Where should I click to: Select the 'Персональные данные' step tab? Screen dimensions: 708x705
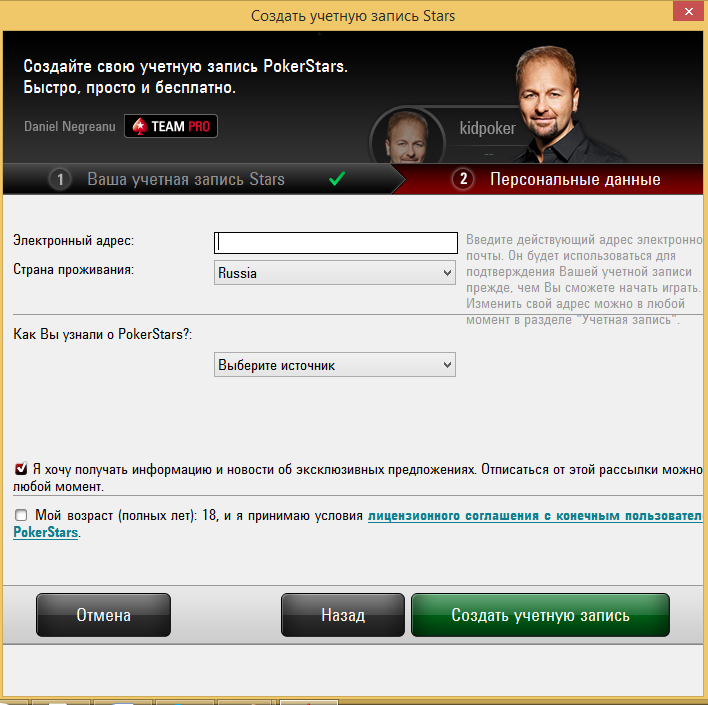point(554,179)
